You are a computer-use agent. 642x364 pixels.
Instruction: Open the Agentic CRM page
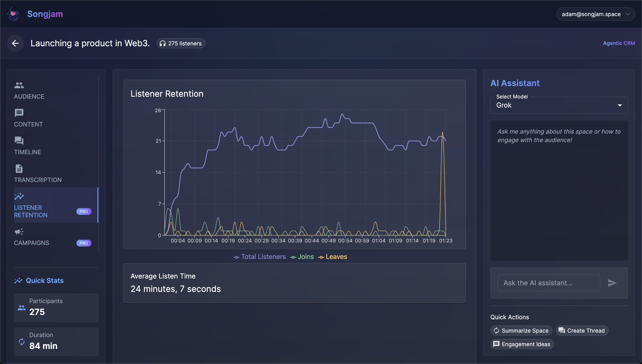click(619, 43)
